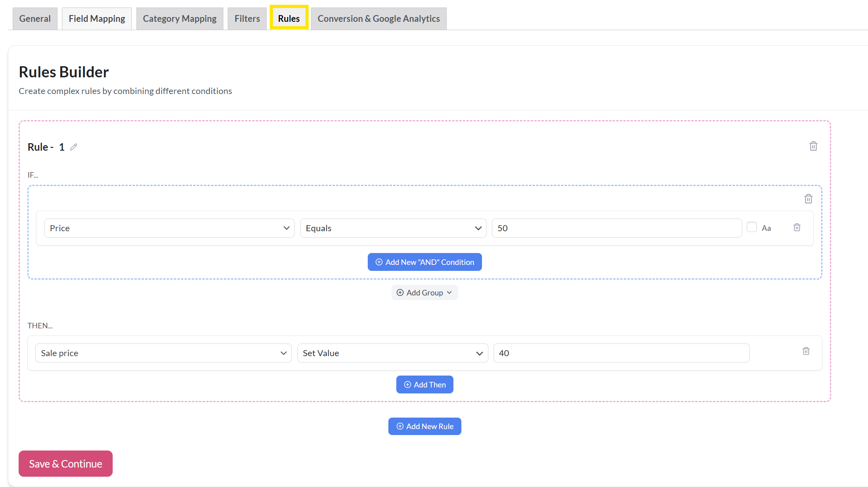The height and width of the screenshot is (487, 868).
Task: Delete Rule 1 using its trash icon
Action: pyautogui.click(x=813, y=146)
